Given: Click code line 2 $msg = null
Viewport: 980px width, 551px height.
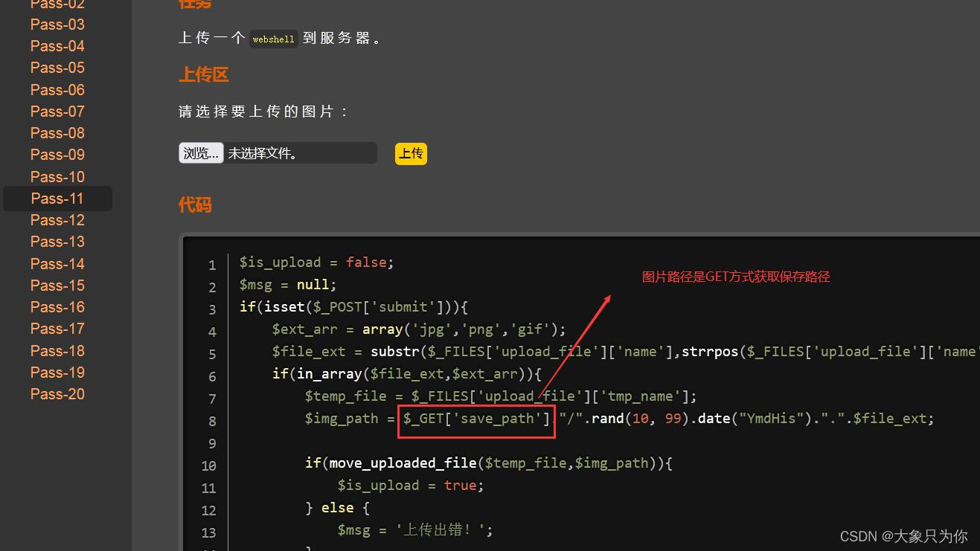Looking at the screenshot, I should pos(288,285).
